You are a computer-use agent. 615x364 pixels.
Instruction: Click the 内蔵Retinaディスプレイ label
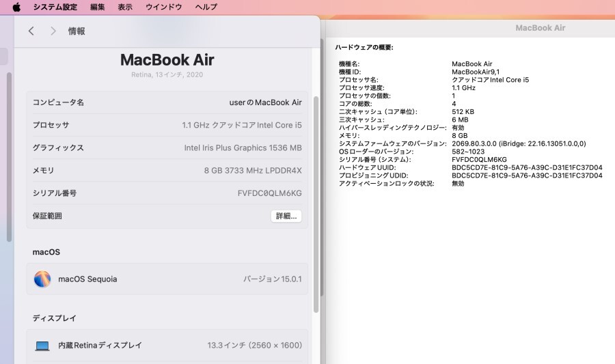click(100, 345)
